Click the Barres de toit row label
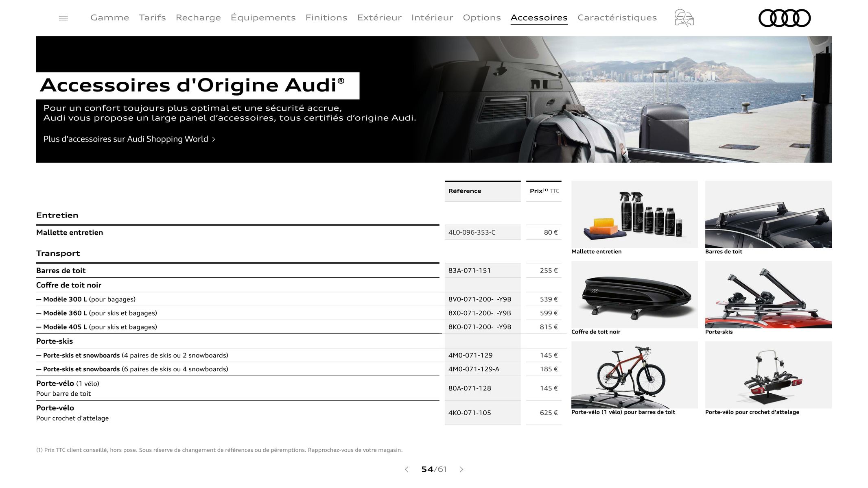The width and height of the screenshot is (868, 488). coord(61,271)
